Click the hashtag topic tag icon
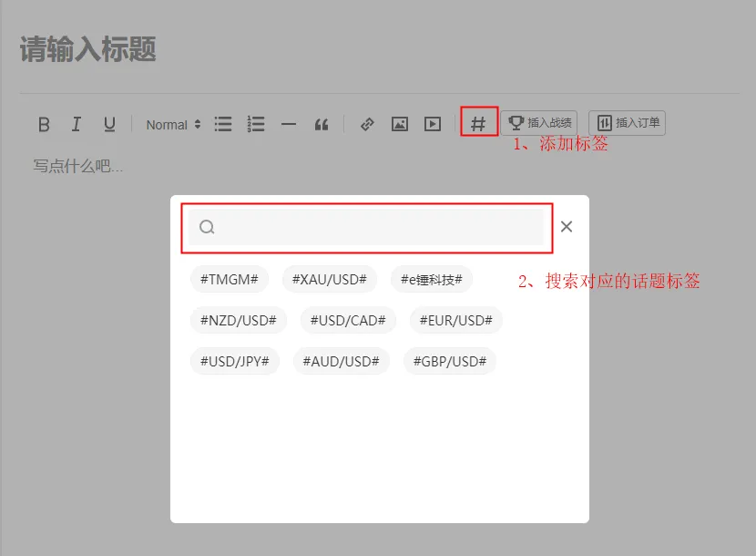The width and height of the screenshot is (756, 556). 478,124
